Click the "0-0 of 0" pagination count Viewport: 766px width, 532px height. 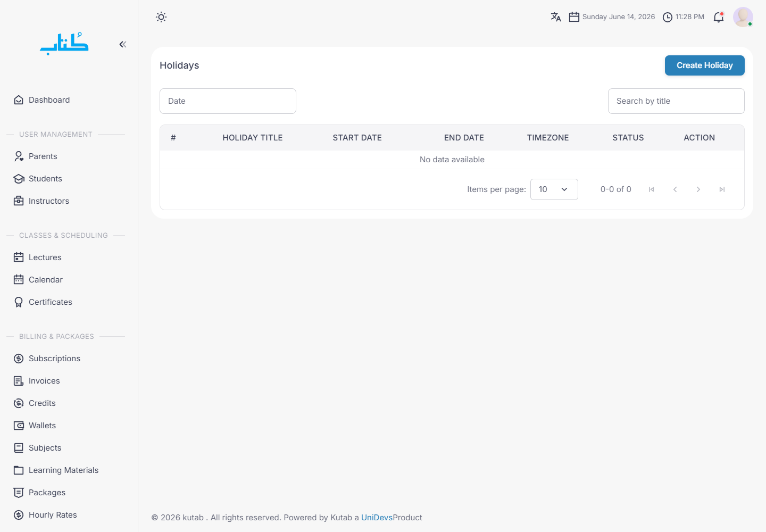[x=616, y=189]
